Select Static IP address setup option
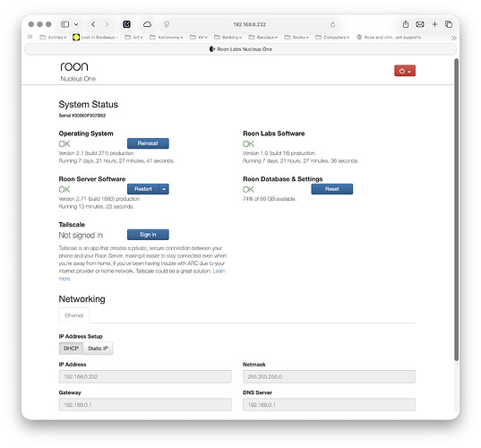This screenshot has width=481, height=448. pyautogui.click(x=98, y=349)
